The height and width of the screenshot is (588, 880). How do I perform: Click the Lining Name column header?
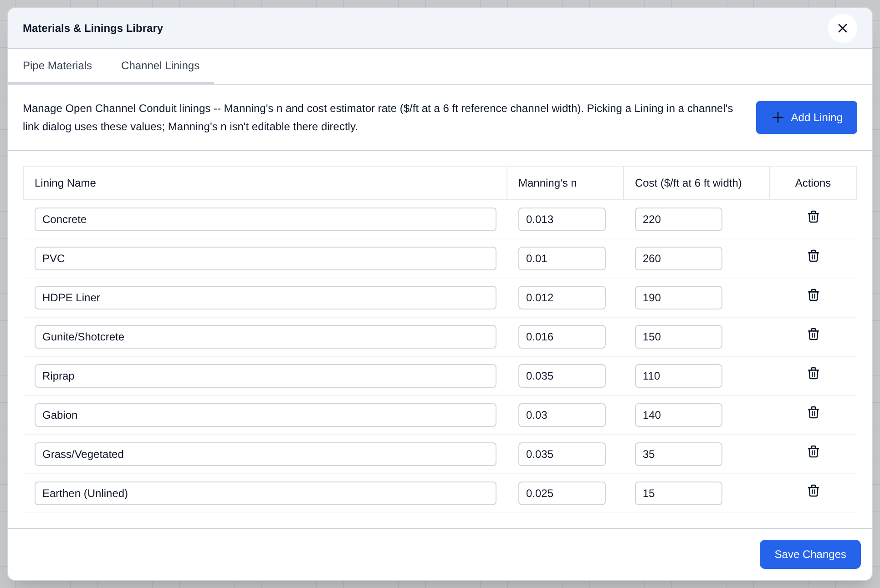pos(265,183)
